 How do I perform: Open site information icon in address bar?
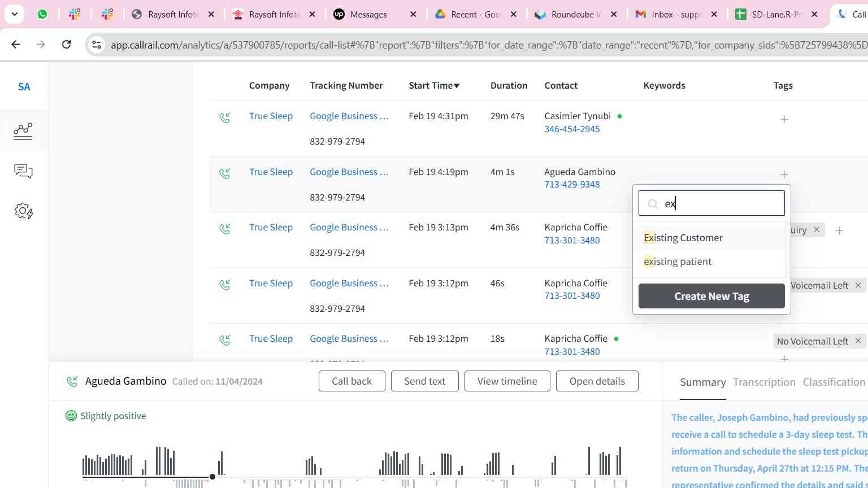click(96, 45)
